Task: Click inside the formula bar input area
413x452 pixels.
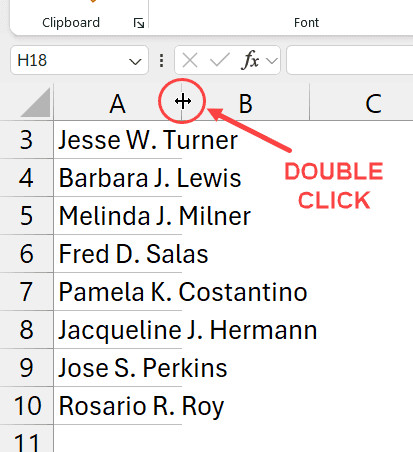Action: click(x=350, y=60)
